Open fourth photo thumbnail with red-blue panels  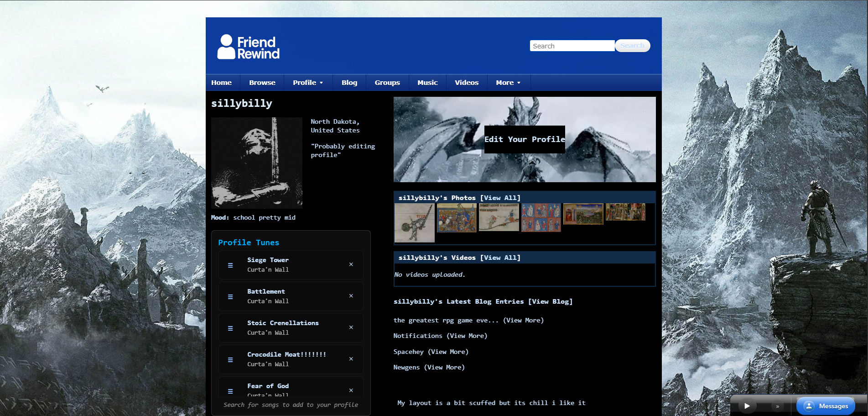pyautogui.click(x=541, y=217)
